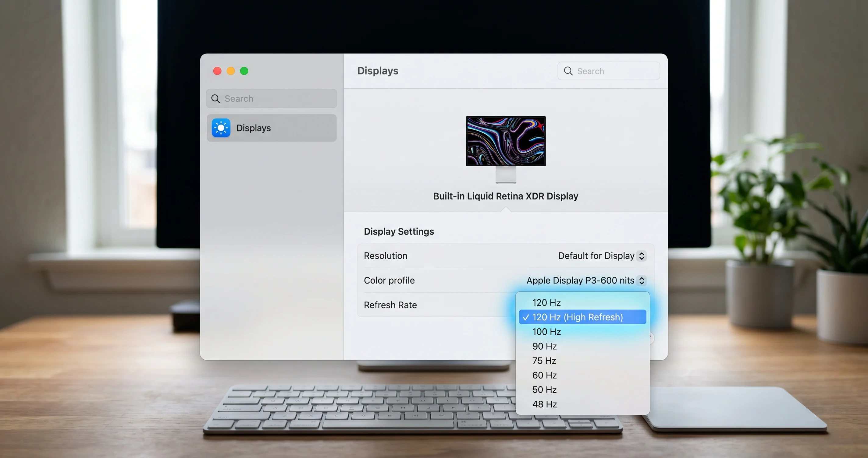
Task: Click the Display Settings heading
Action: [399, 232]
